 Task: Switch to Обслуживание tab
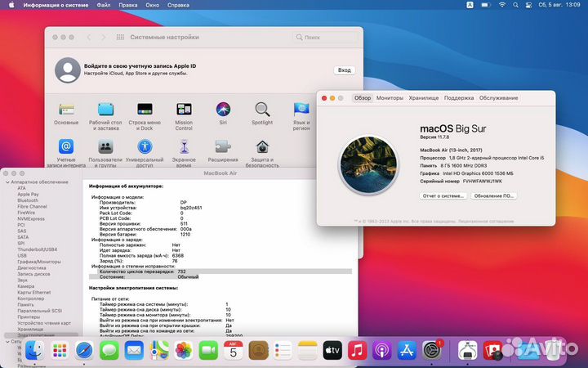point(498,98)
